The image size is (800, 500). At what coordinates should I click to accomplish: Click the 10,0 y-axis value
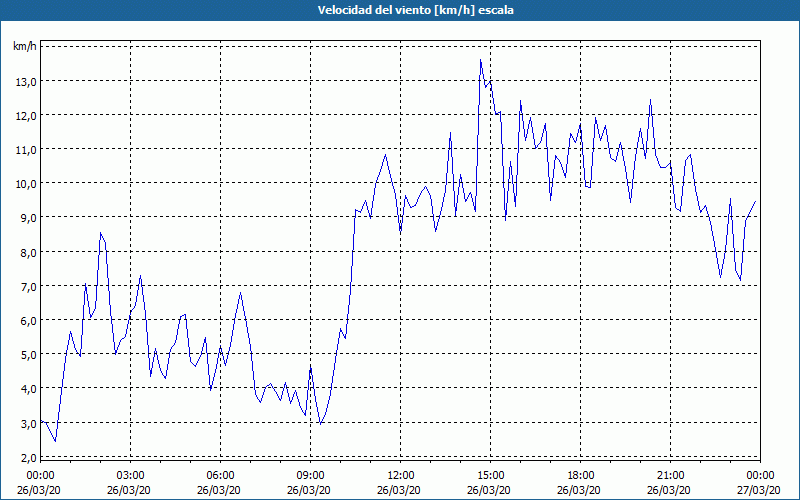click(x=26, y=184)
